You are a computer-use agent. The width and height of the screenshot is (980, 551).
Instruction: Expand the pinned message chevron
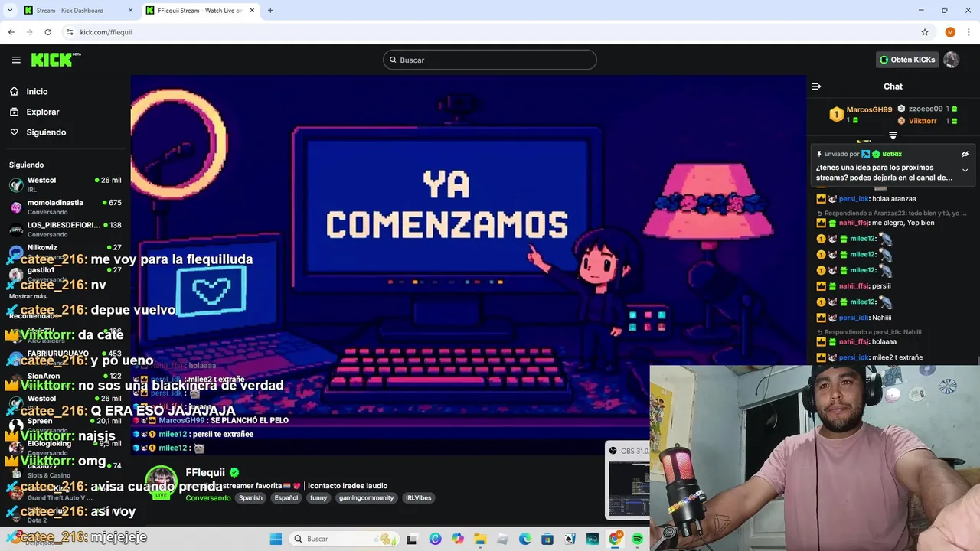[x=965, y=171]
